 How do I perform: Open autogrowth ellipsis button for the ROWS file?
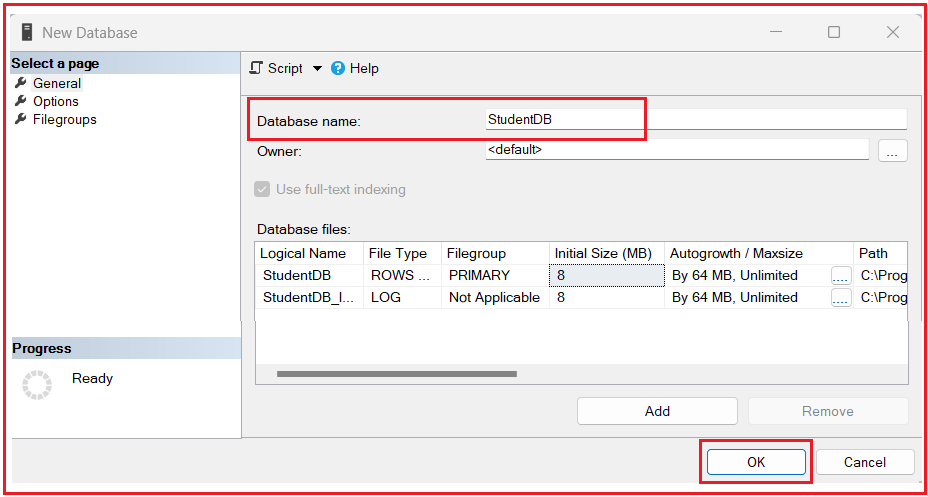tap(841, 276)
